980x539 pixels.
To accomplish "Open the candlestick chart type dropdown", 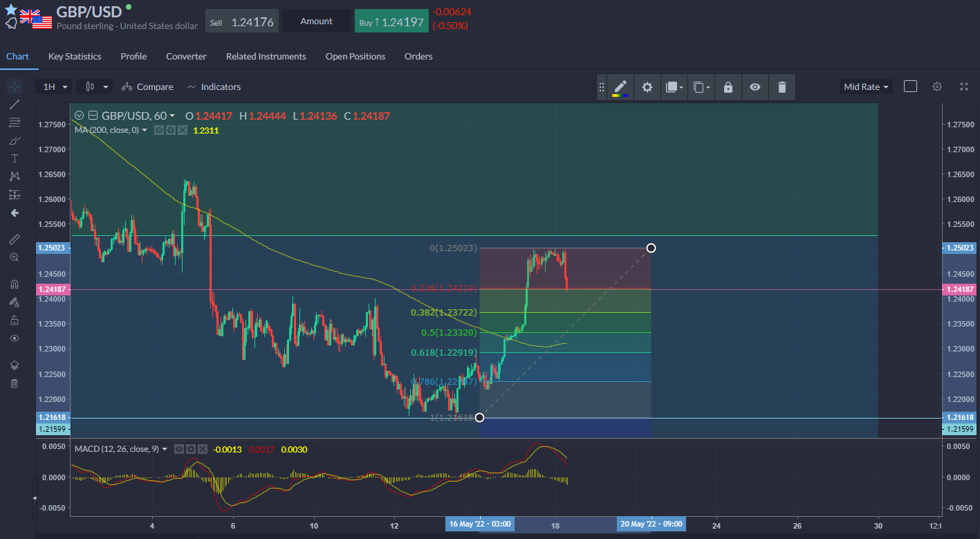I will point(96,86).
